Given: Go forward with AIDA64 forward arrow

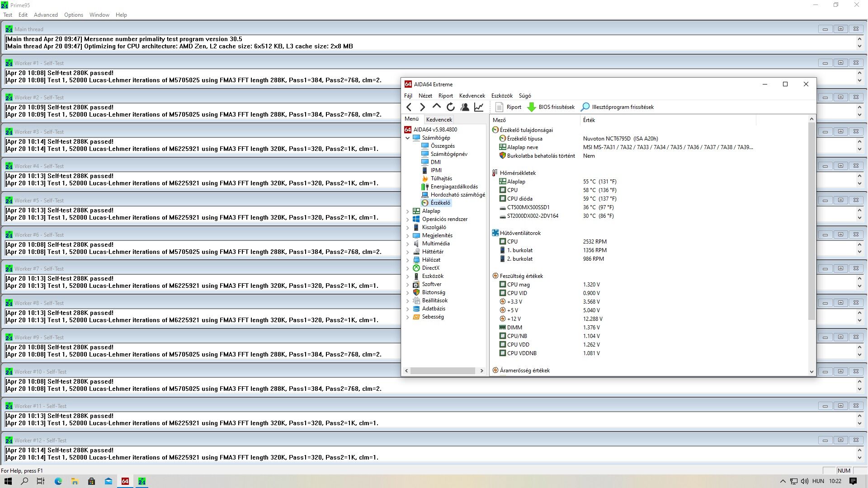Looking at the screenshot, I should point(422,107).
